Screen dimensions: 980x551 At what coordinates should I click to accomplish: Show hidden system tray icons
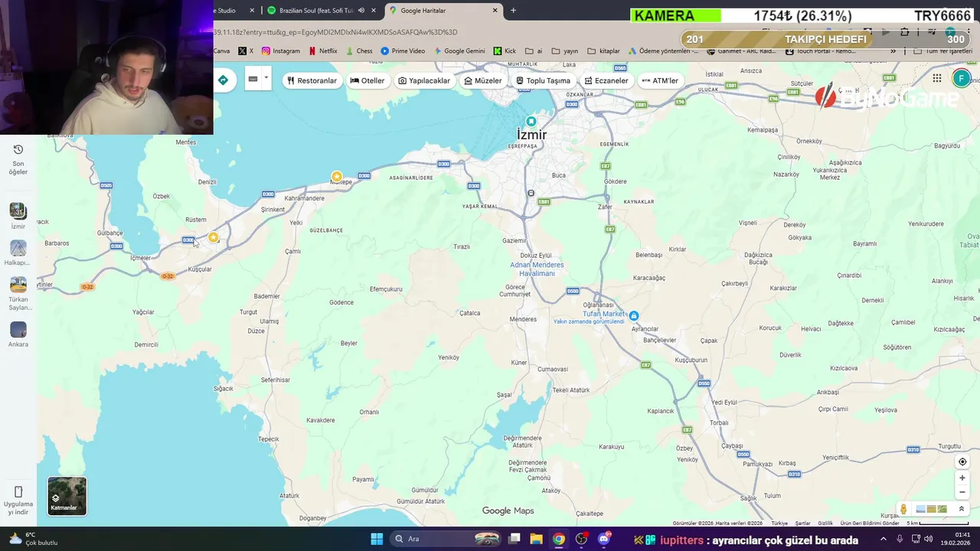point(883,539)
